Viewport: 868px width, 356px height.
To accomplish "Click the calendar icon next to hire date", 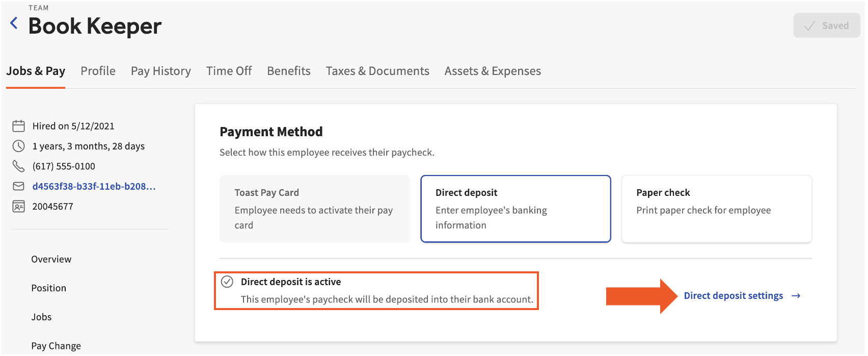I will point(18,125).
